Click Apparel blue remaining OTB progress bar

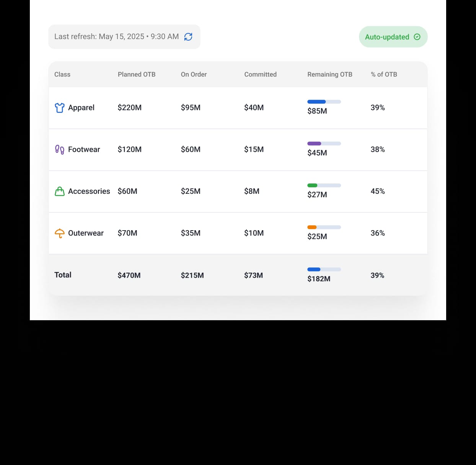pyautogui.click(x=324, y=102)
